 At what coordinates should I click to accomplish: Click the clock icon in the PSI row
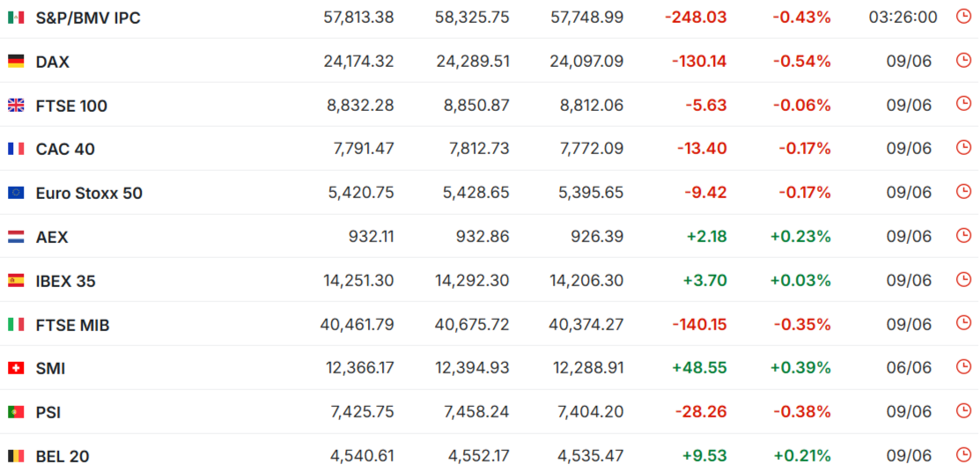[x=964, y=410]
